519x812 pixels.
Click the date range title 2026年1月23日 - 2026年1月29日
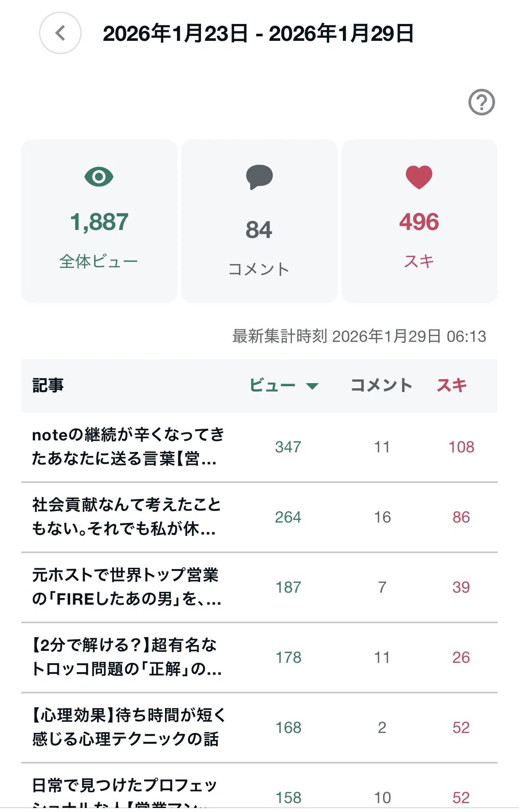pyautogui.click(x=258, y=34)
